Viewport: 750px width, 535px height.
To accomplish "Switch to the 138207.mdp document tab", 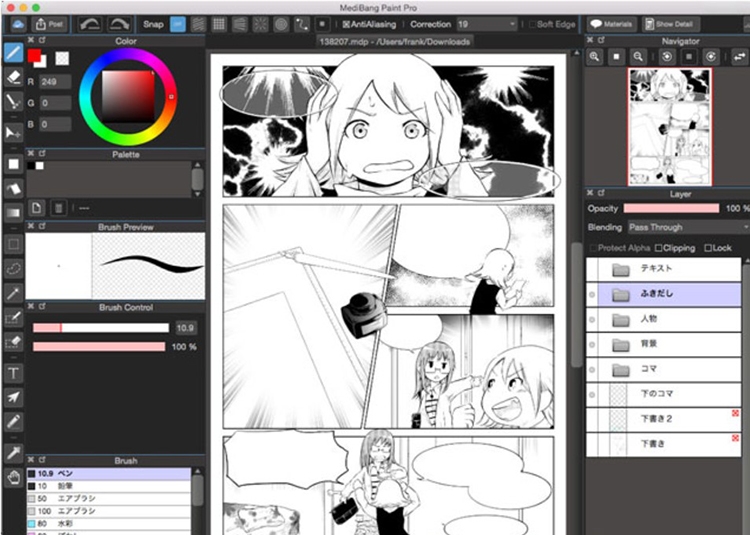I will point(395,42).
